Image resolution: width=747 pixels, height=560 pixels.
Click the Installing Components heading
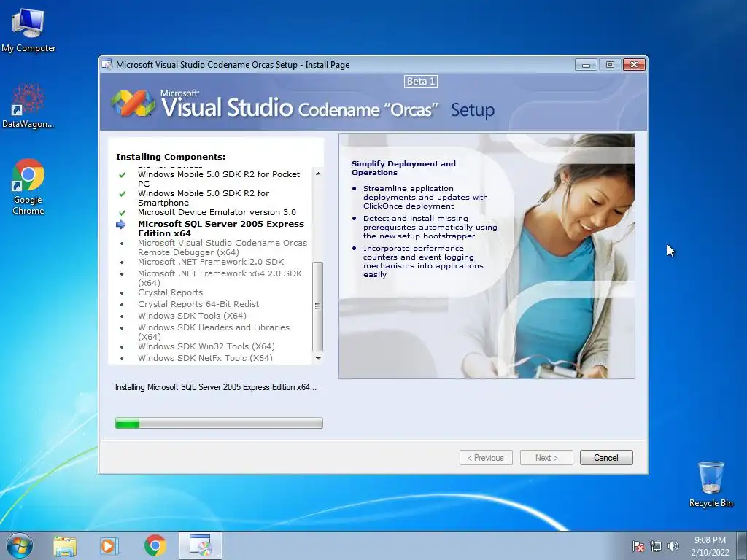171,157
